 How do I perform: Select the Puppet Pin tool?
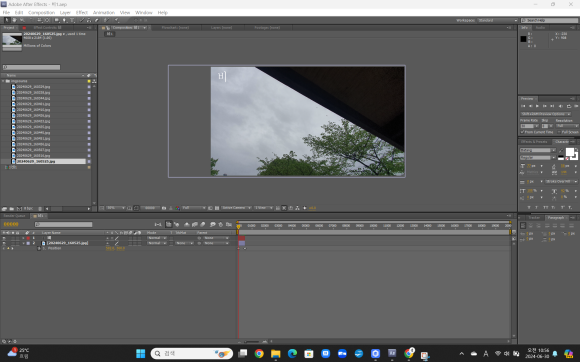[117, 20]
